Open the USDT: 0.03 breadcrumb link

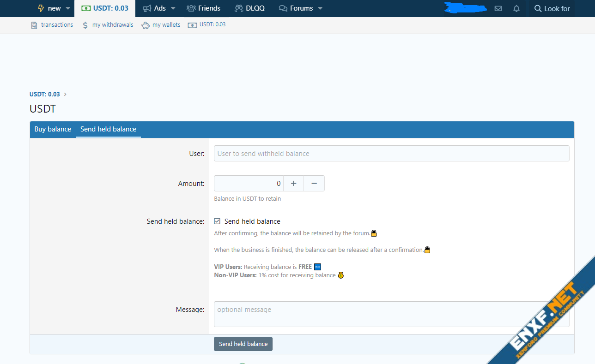tap(45, 94)
